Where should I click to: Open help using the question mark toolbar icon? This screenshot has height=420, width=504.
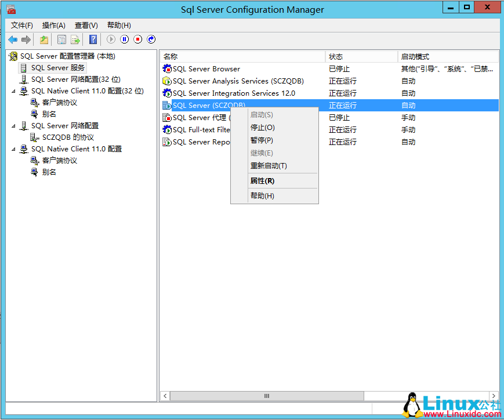pos(92,39)
